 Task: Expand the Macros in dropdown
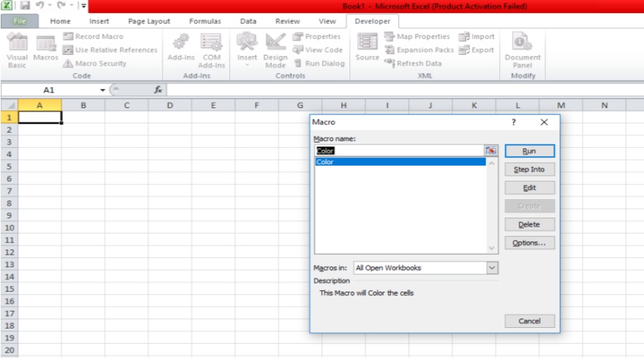492,268
